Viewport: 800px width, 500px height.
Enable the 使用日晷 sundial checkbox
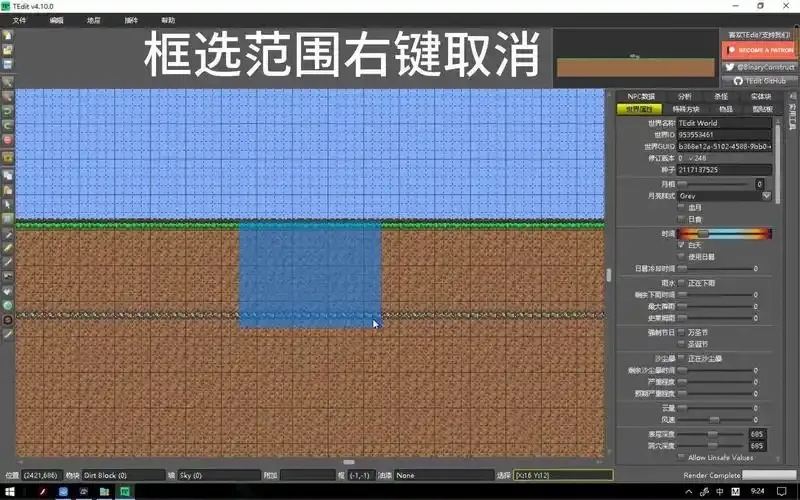click(681, 257)
